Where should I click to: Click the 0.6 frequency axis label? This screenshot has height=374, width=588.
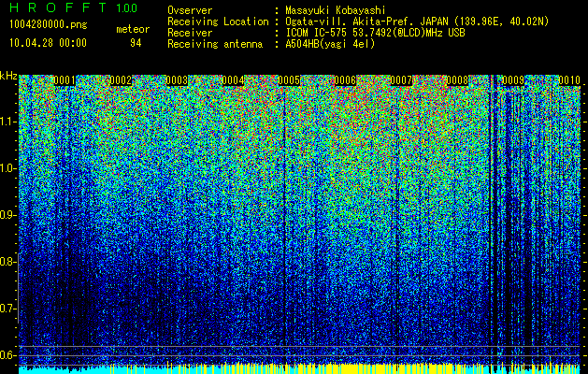[7, 355]
